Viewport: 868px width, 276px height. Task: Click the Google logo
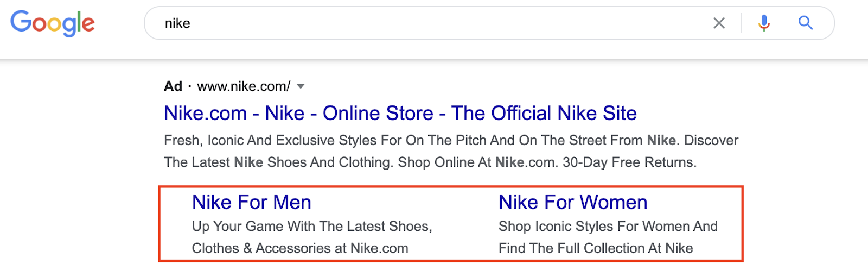[x=53, y=23]
